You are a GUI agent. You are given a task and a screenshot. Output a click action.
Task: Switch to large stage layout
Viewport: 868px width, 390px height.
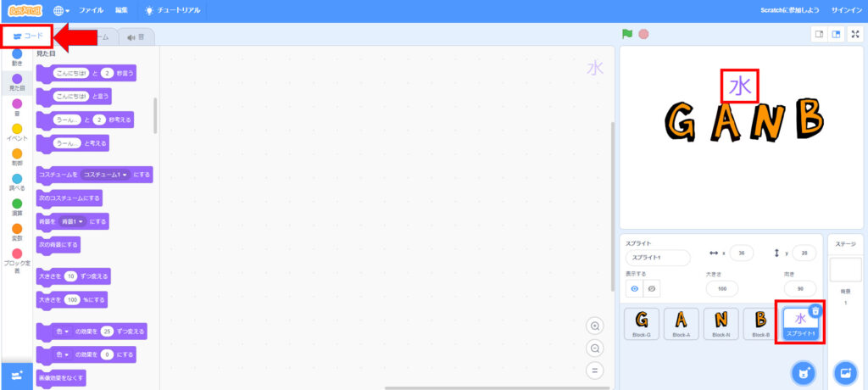(x=837, y=35)
